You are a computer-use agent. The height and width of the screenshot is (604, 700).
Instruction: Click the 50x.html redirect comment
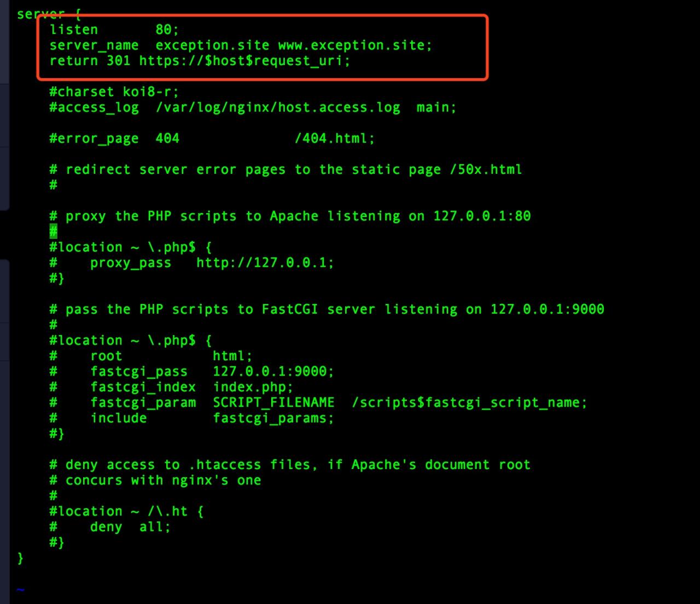click(x=284, y=169)
